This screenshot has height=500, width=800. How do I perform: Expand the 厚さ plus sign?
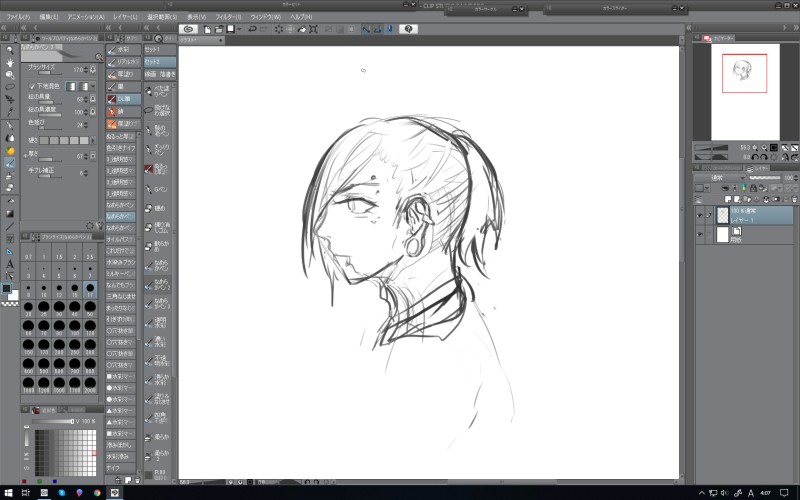[x=25, y=156]
